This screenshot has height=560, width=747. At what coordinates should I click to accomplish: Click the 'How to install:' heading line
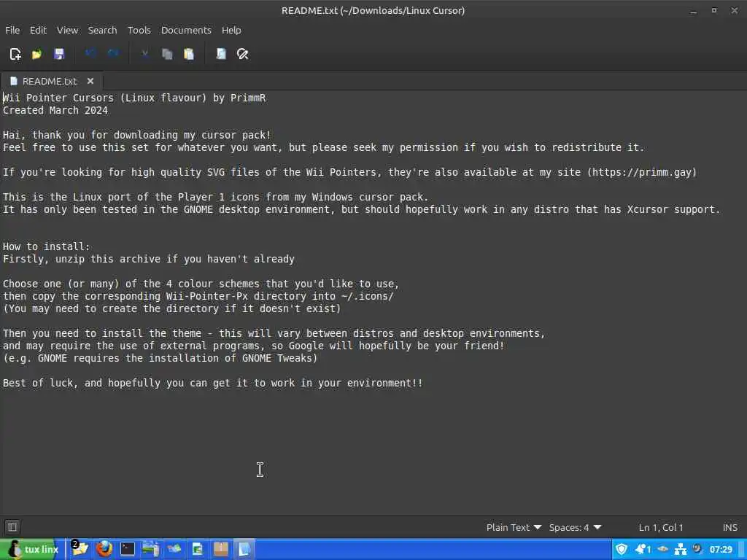tap(46, 246)
